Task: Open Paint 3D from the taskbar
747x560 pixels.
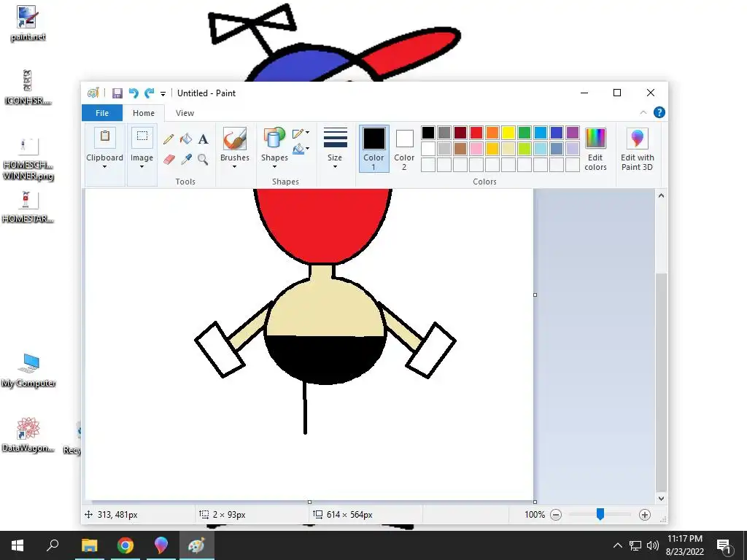Action: [x=161, y=545]
